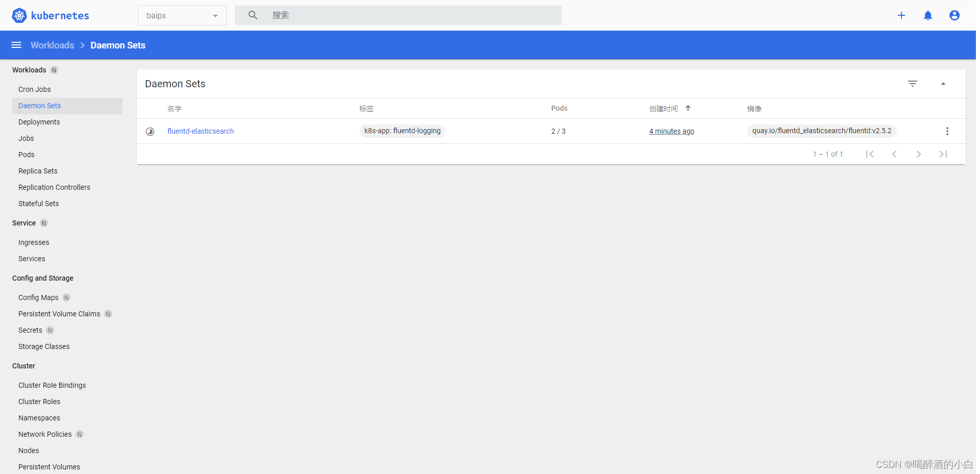Click the 1 – 1 of 1 pagination text
980x474 pixels.
point(828,154)
